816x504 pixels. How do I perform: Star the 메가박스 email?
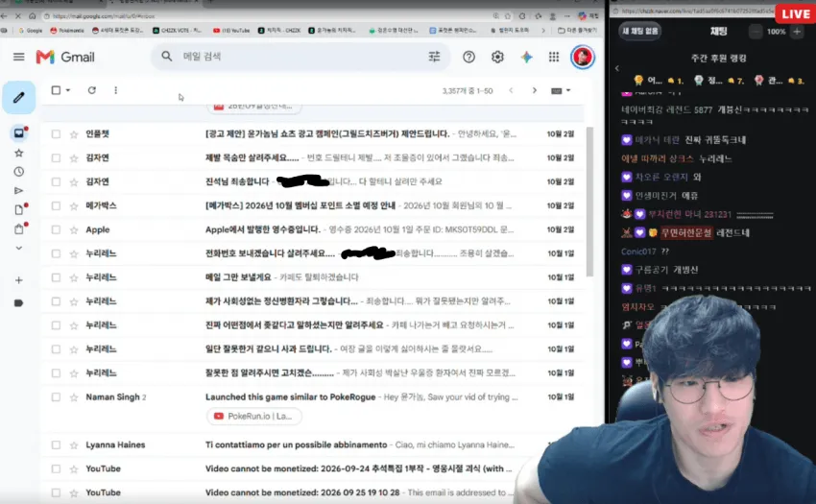[74, 206]
